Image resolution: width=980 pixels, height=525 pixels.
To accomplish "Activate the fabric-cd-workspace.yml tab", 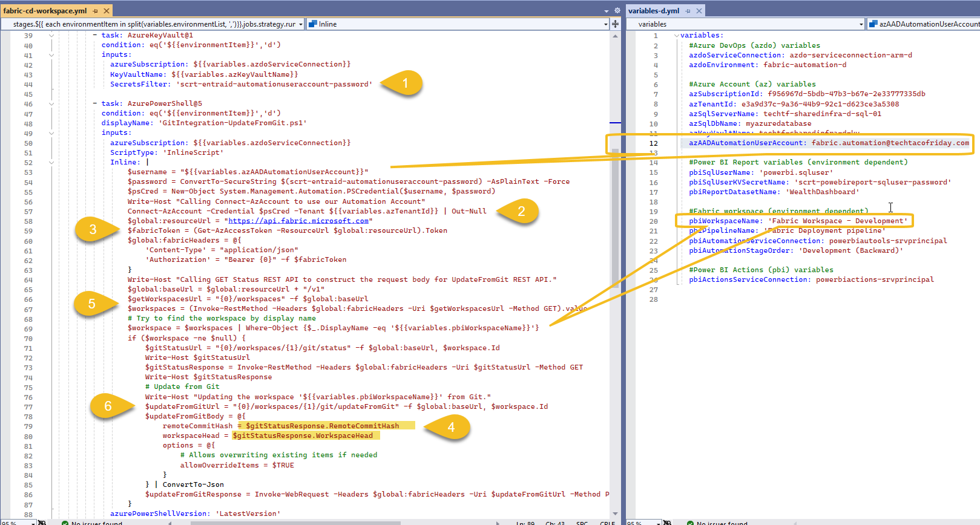I will [45, 11].
